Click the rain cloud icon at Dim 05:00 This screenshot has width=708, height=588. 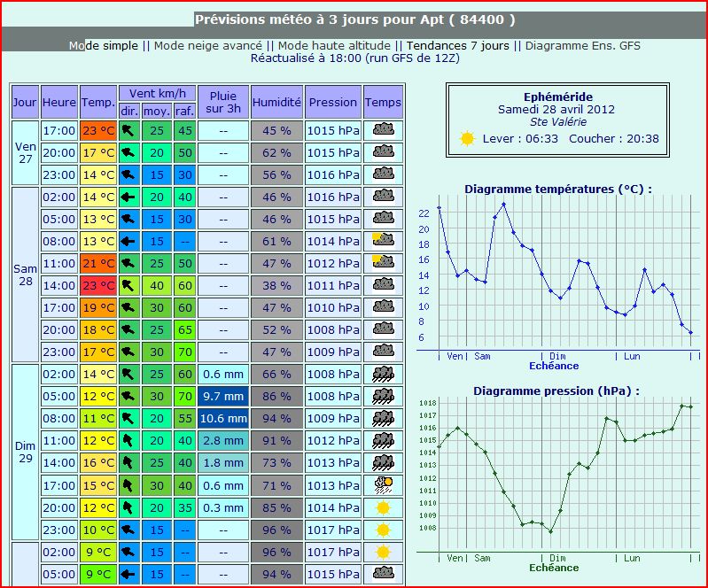click(384, 396)
